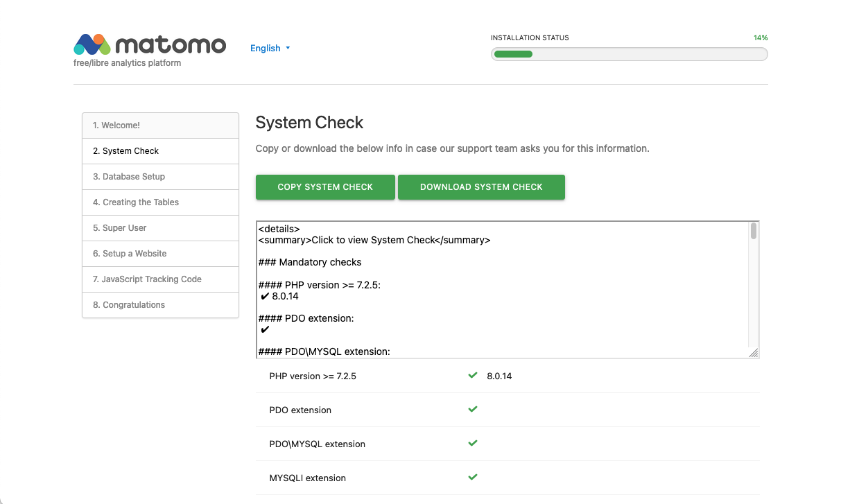Click the 'PDO\MYSQL extension' row label
This screenshot has width=841, height=504.
(317, 444)
